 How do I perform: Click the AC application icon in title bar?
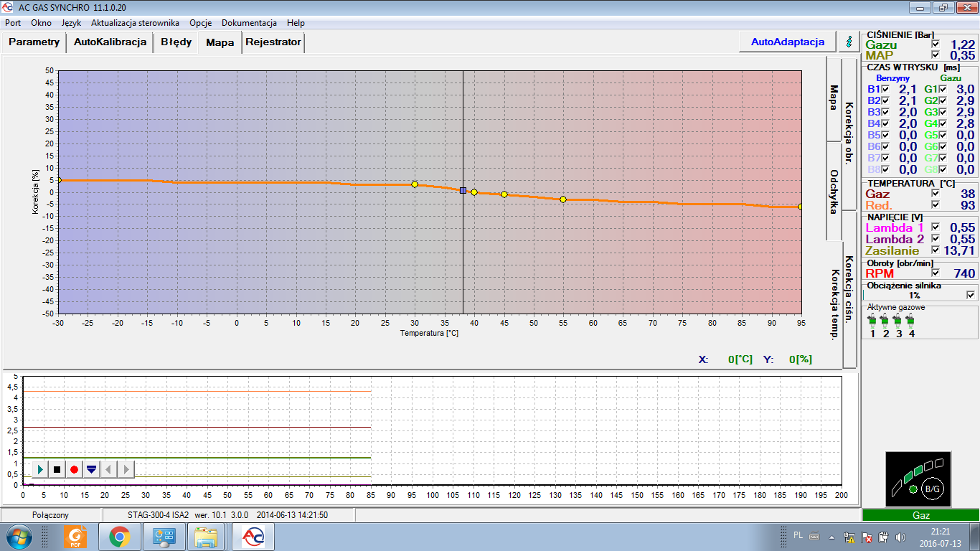pos(8,8)
